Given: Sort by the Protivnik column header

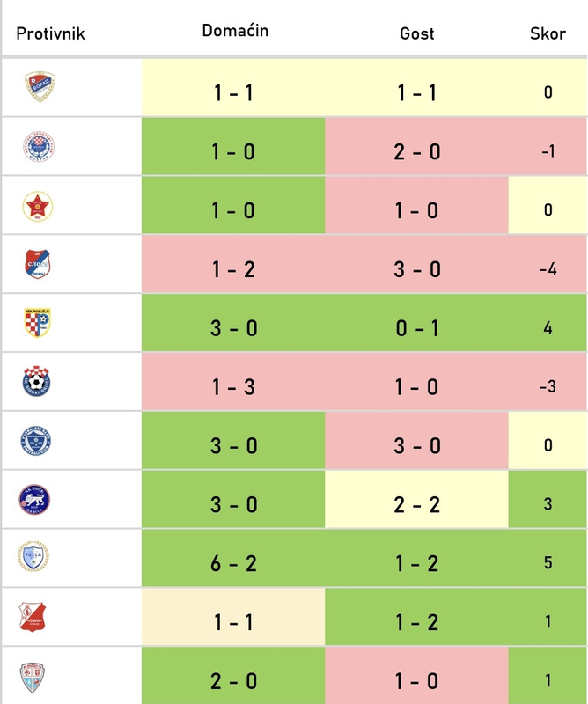Looking at the screenshot, I should [50, 33].
